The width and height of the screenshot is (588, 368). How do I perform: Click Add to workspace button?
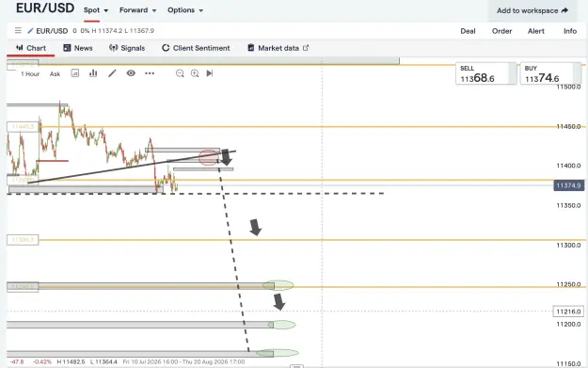tap(532, 10)
